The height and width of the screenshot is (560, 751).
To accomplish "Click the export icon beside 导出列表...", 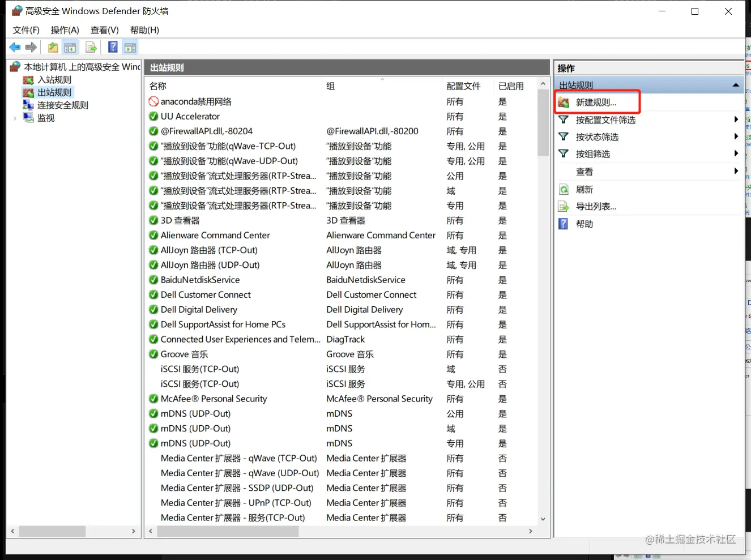I will 564,207.
